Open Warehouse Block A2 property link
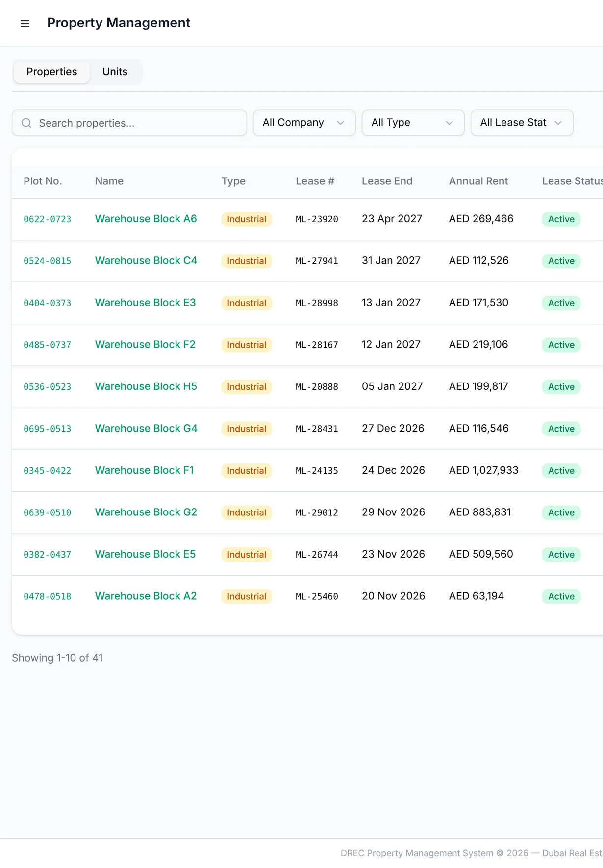The image size is (603, 868). (146, 596)
